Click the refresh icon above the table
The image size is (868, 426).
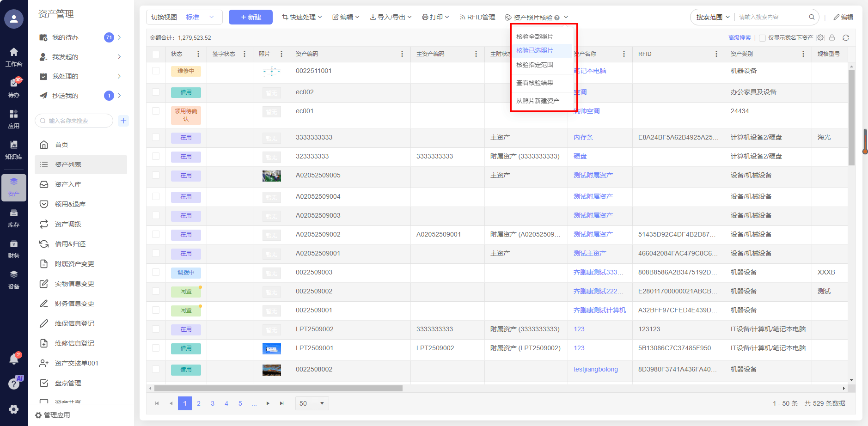(x=845, y=38)
